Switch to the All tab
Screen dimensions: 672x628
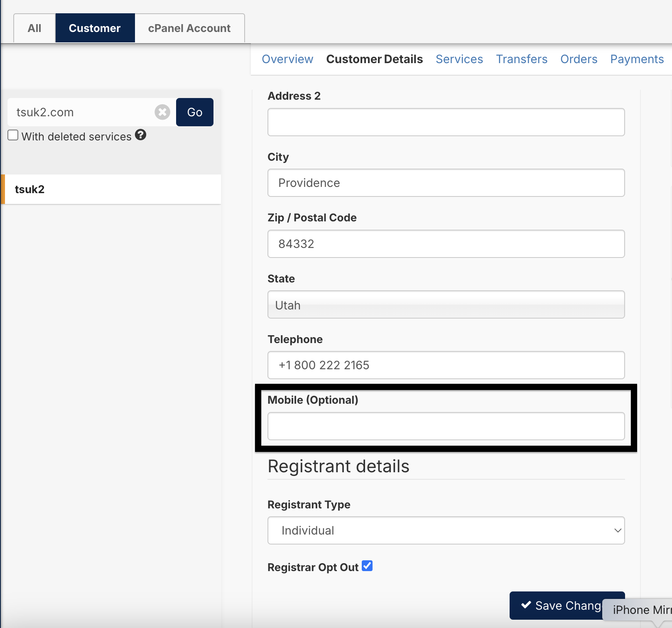pyautogui.click(x=34, y=28)
